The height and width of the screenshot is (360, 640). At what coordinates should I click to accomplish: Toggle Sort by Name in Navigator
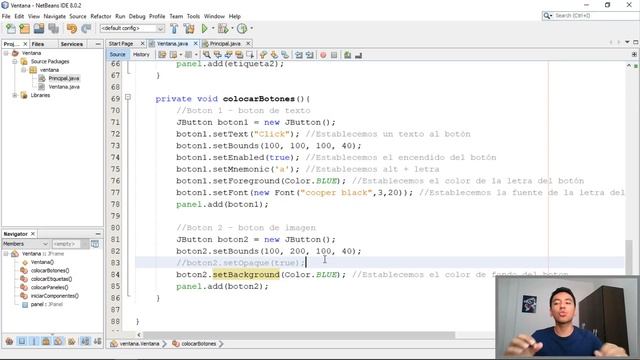pos(85,341)
